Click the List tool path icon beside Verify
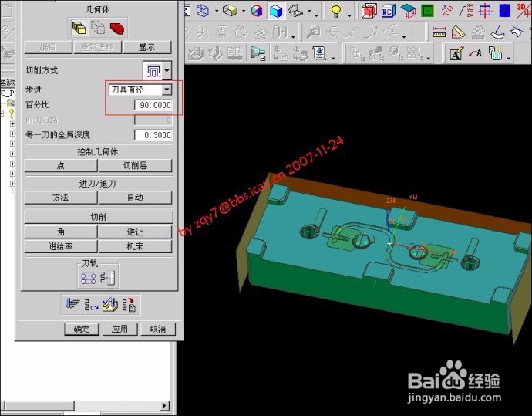Viewport: 532px width, 416px height. tap(129, 305)
